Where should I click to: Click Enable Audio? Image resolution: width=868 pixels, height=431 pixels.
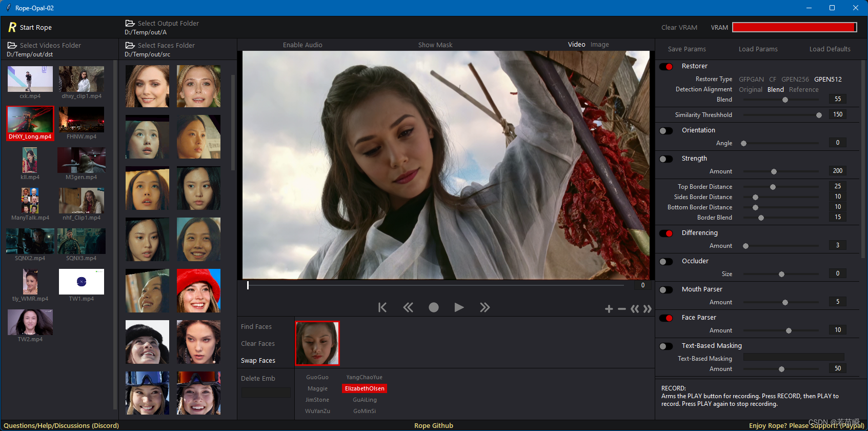302,45
